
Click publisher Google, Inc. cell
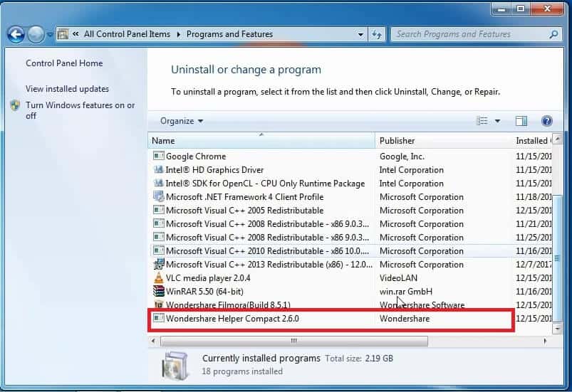402,157
